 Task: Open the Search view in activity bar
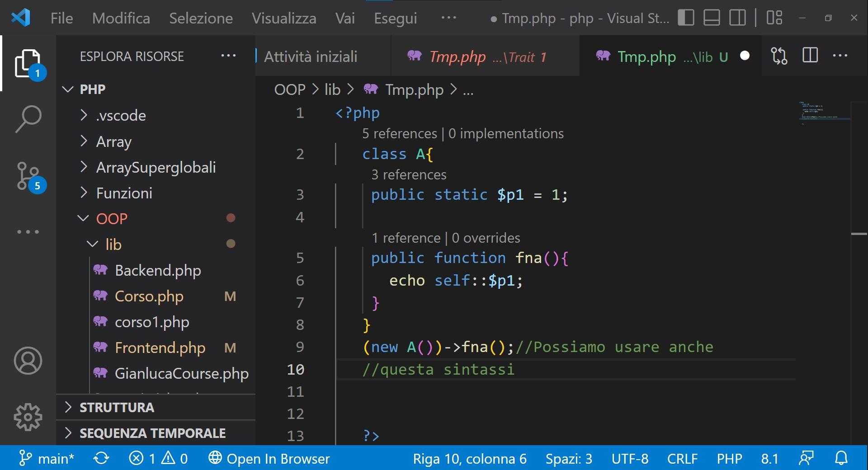pos(28,119)
